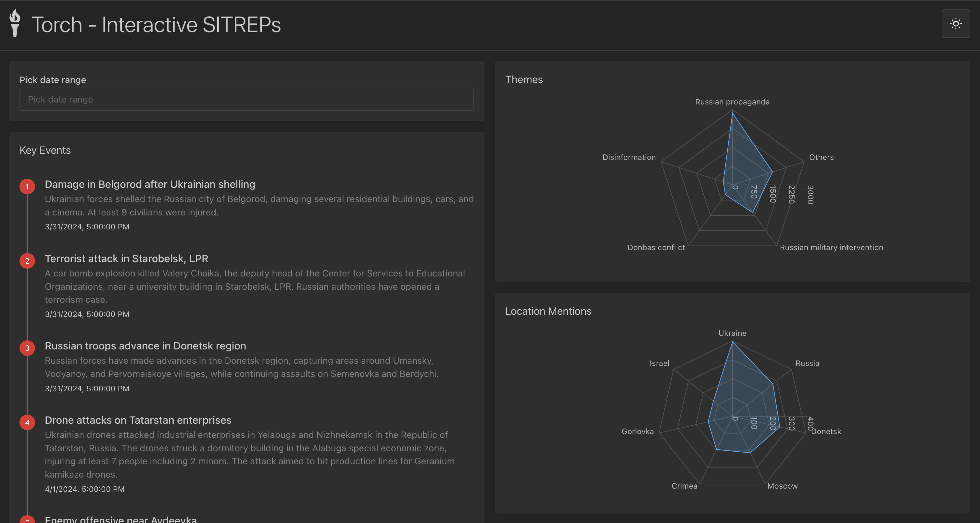Click timeline marker number 3
Image resolution: width=980 pixels, height=523 pixels.
[27, 348]
